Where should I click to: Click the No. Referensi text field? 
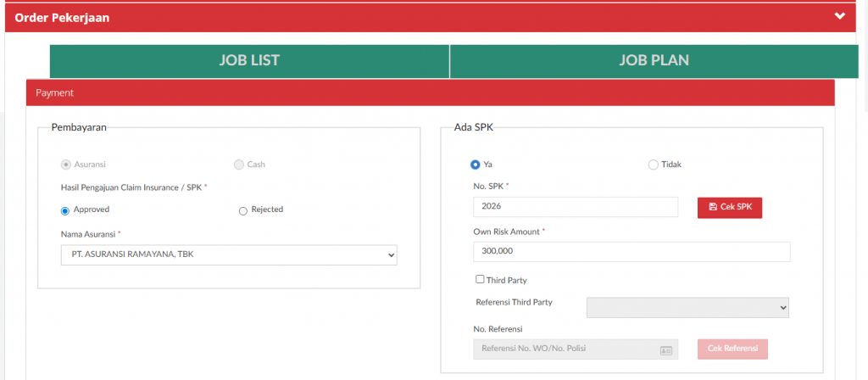pyautogui.click(x=564, y=349)
